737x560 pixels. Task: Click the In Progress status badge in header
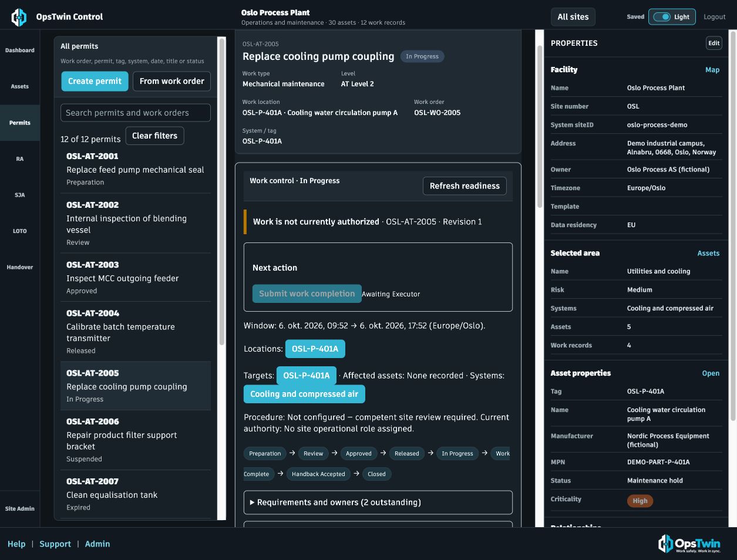tap(422, 56)
